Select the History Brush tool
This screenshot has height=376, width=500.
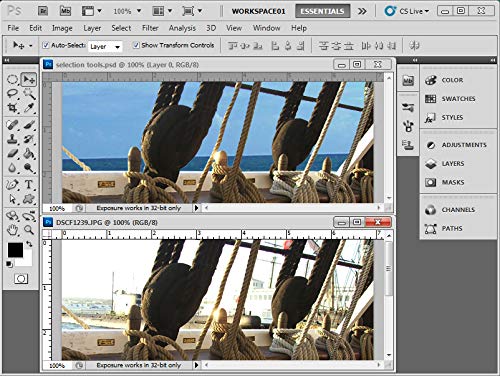tap(29, 139)
